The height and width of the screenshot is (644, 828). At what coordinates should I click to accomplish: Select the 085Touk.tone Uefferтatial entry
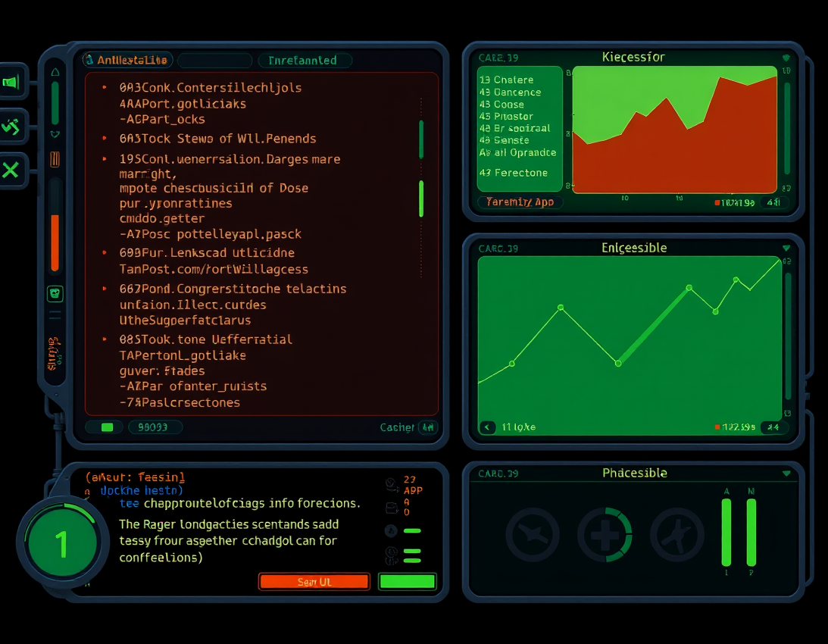pos(206,339)
